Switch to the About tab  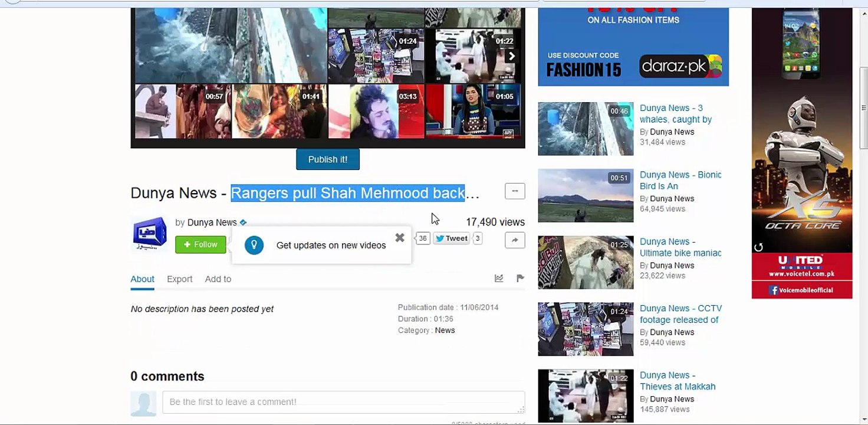142,279
